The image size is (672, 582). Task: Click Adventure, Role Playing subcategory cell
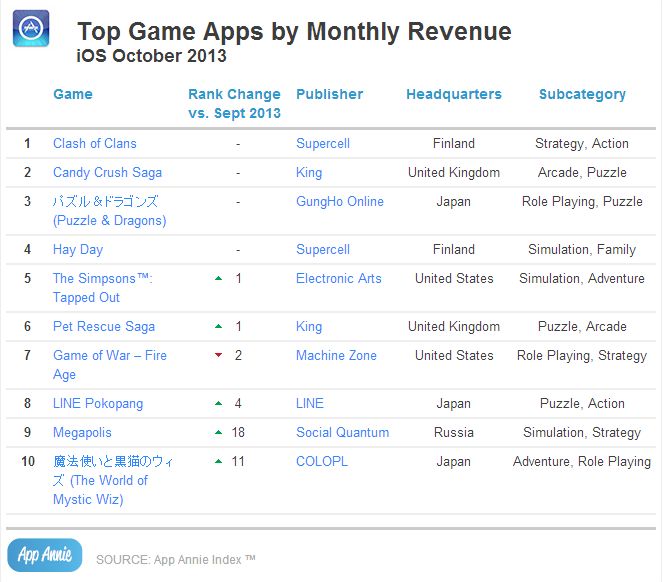coord(582,462)
